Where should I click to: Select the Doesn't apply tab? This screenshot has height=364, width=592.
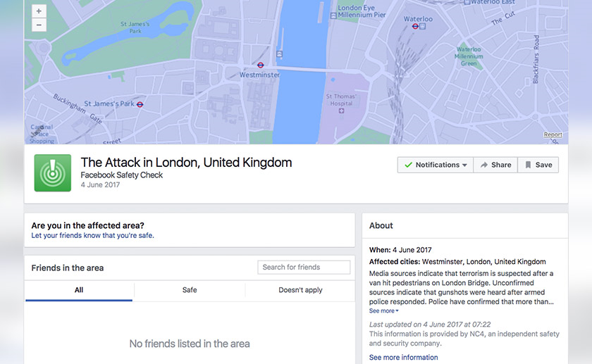pyautogui.click(x=300, y=290)
